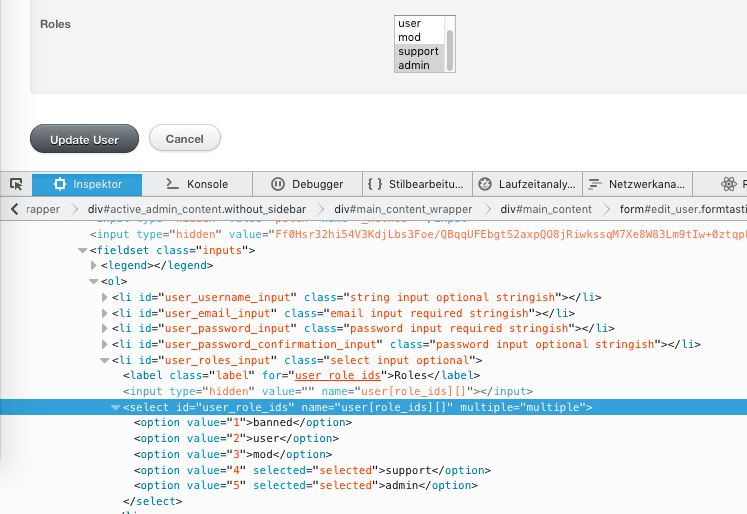Select div#active_admin_content.without_sidebar breadcrumb
The width and height of the screenshot is (747, 514).
tap(197, 209)
